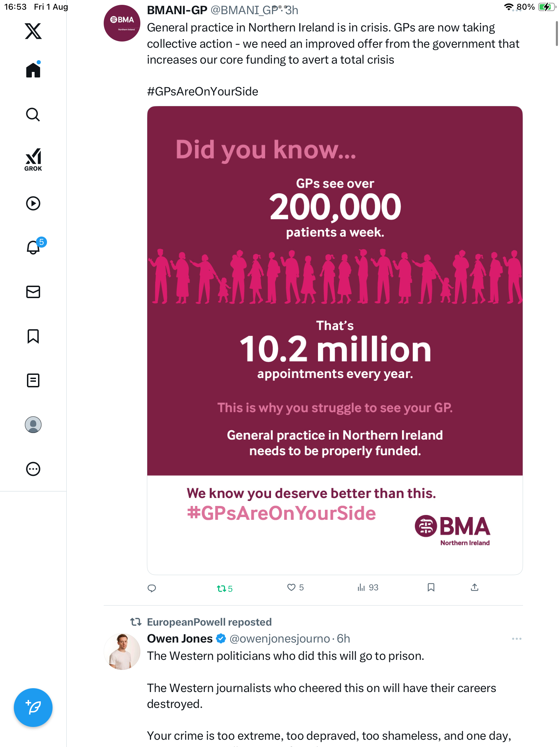Share the BMANI-GP post
560x747 pixels.
(475, 588)
